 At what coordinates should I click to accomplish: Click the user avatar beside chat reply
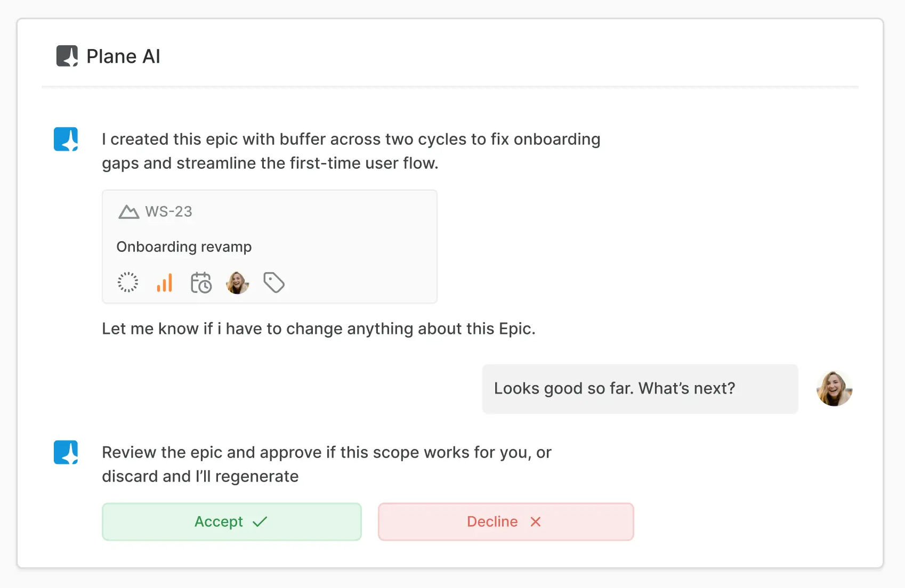(x=834, y=389)
